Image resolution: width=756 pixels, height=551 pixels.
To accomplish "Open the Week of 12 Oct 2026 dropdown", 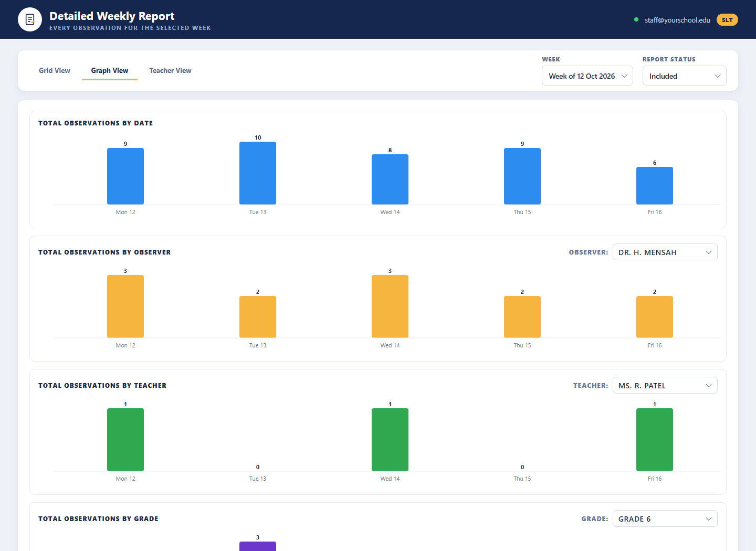I will (x=587, y=76).
